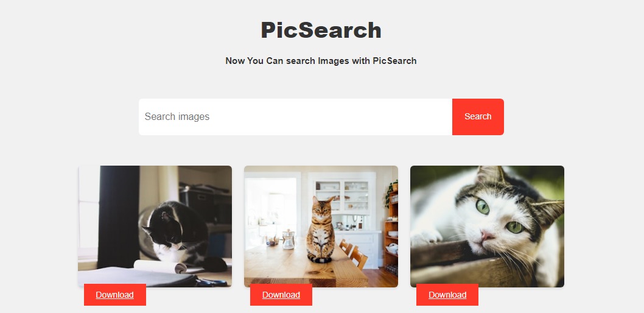
Task: Open the tabby cat kitchen thumbnail
Action: coord(321,227)
